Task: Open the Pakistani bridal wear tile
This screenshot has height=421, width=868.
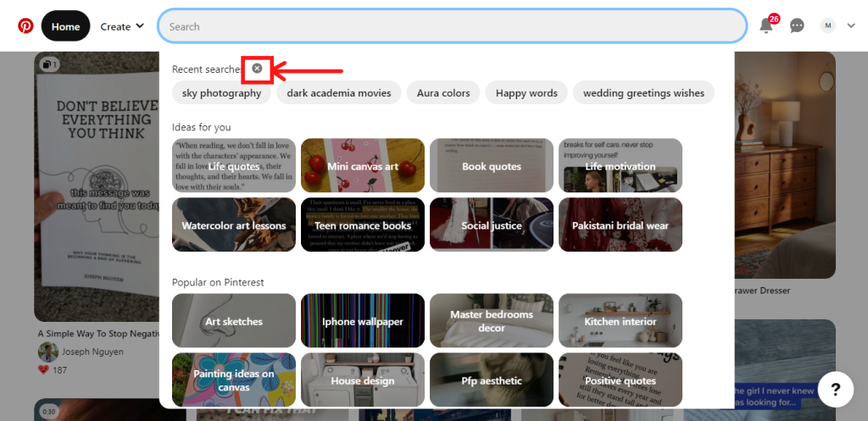Action: coord(620,224)
